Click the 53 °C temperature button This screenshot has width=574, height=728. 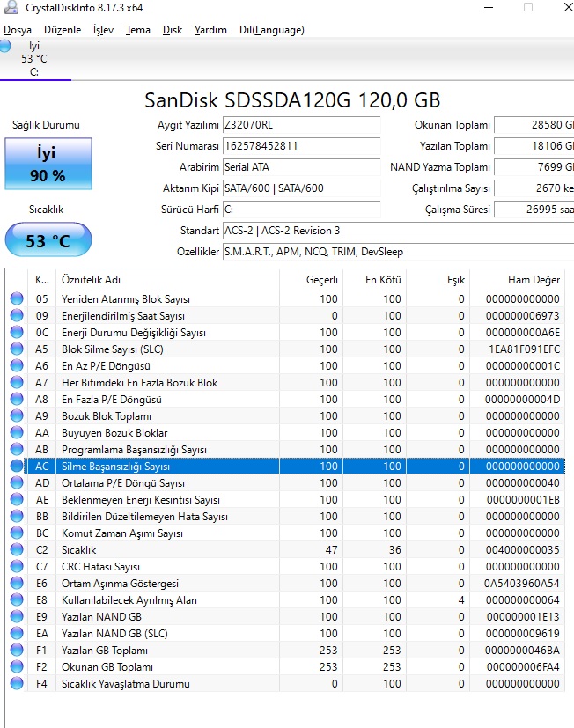pyautogui.click(x=48, y=240)
